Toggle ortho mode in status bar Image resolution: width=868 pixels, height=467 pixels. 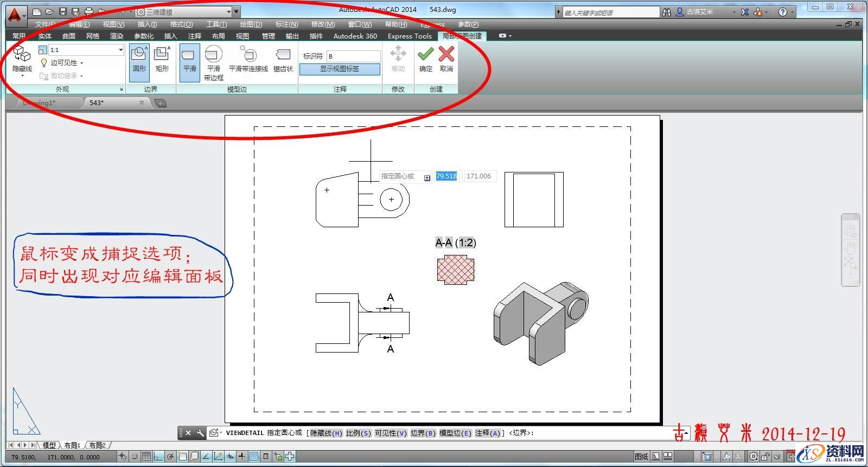[x=158, y=457]
